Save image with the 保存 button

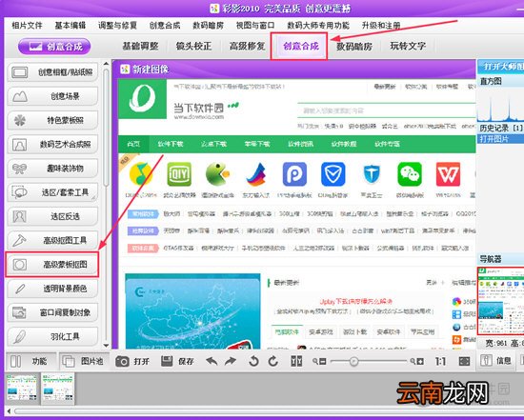pyautogui.click(x=177, y=361)
